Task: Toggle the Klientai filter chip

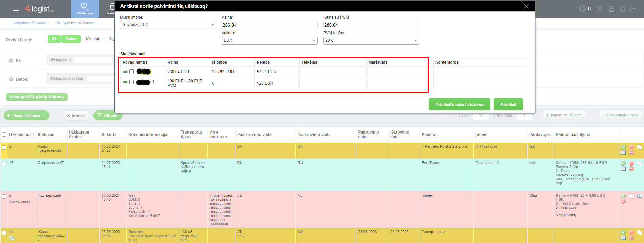Action: pos(92,39)
